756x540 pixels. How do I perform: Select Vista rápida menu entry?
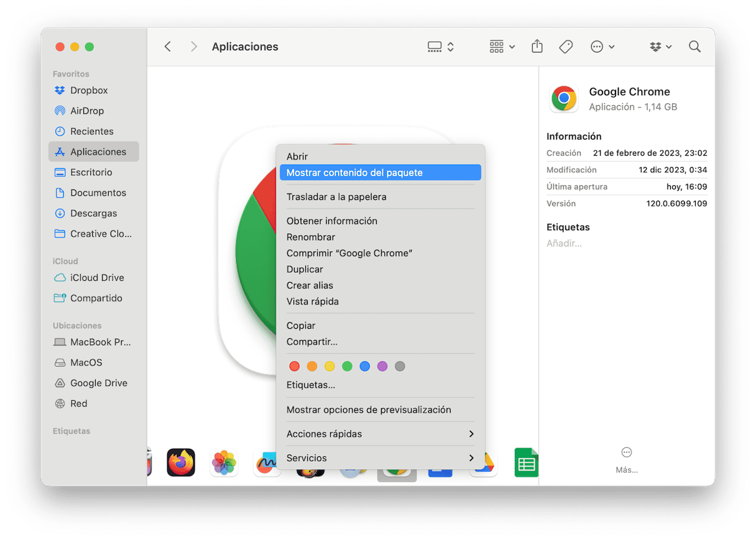point(380,302)
